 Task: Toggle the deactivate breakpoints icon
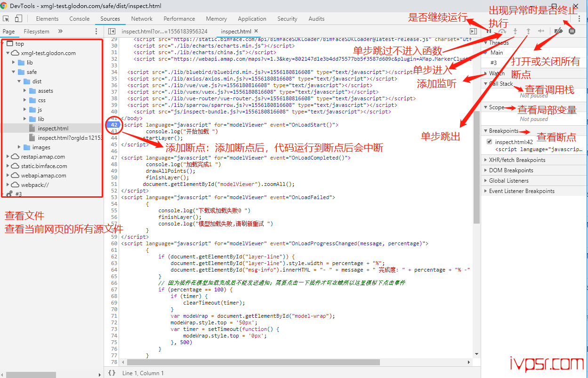[558, 31]
